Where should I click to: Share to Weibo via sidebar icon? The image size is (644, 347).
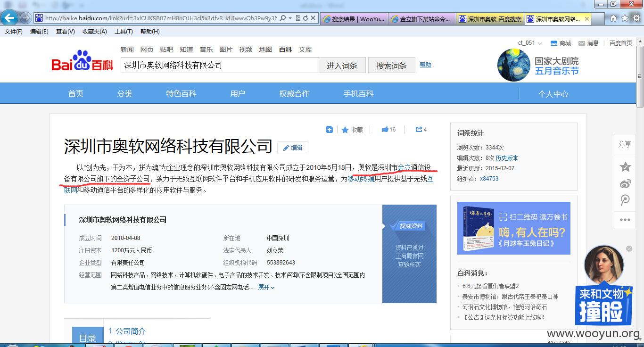click(625, 183)
